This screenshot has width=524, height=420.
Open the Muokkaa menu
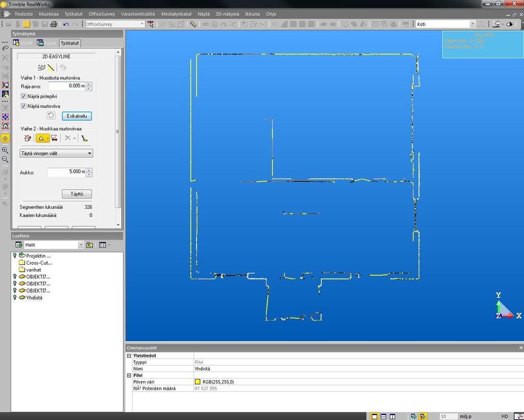point(49,14)
